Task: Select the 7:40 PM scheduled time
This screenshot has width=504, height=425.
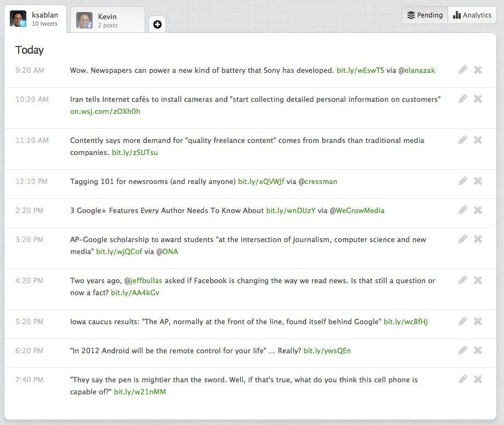Action: [x=29, y=380]
